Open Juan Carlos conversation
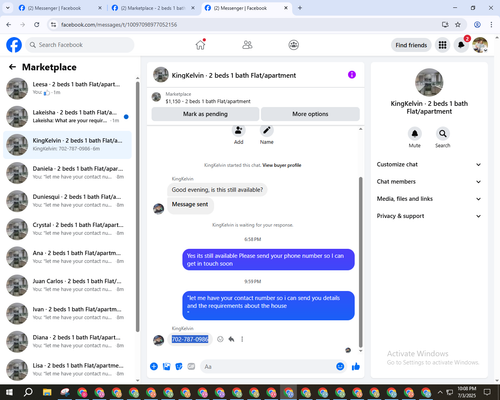This screenshot has width=500, height=400. [x=67, y=285]
